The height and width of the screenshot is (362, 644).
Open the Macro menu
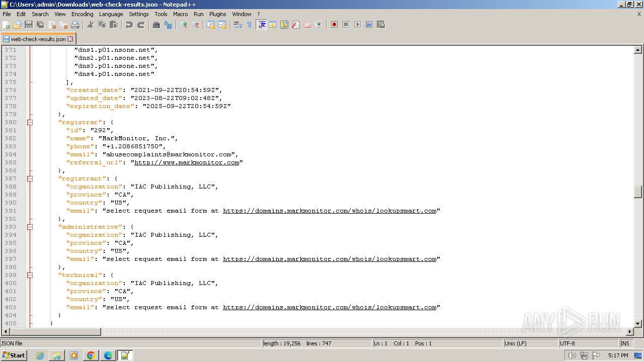tap(180, 14)
